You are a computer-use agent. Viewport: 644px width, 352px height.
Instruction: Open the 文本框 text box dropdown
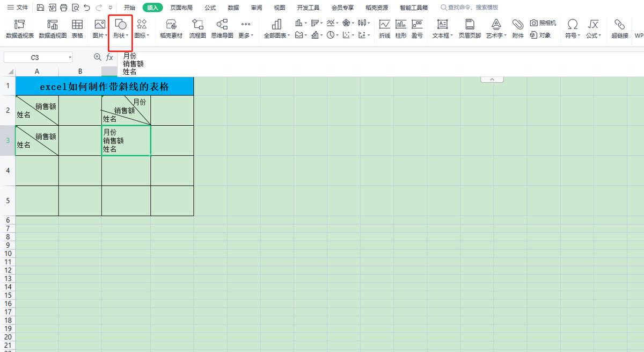tap(443, 29)
